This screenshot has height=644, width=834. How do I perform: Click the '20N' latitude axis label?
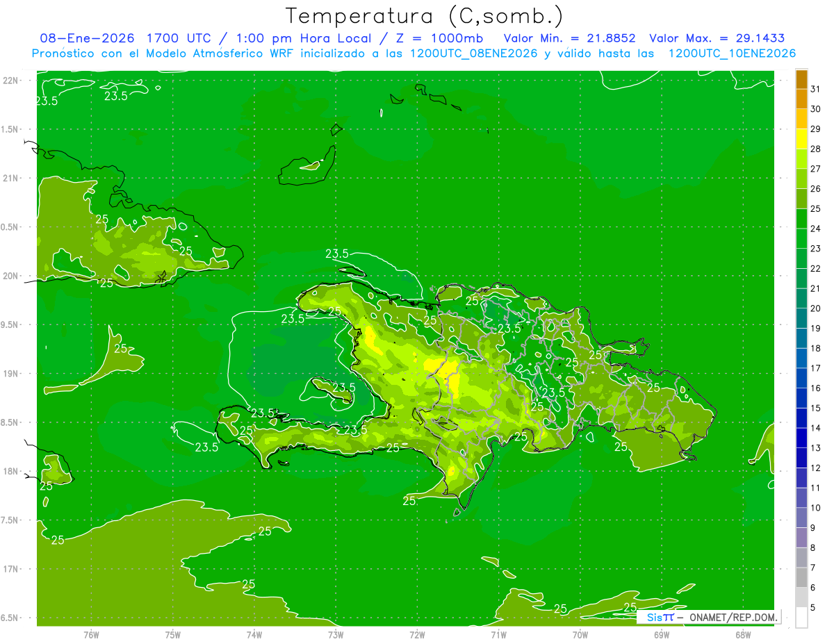10,276
